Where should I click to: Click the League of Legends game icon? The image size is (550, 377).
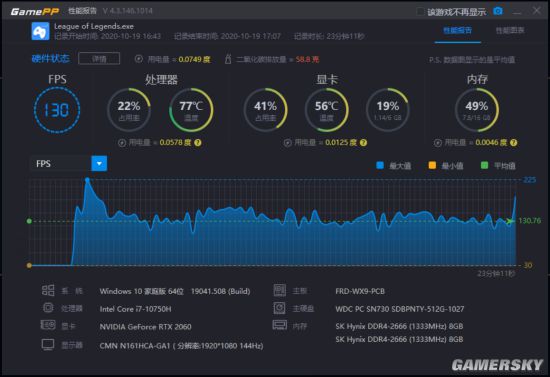40,31
